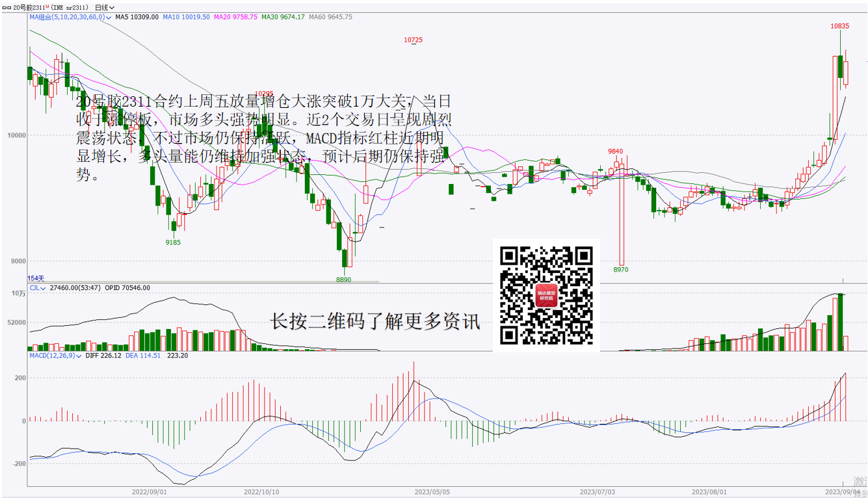This screenshot has width=868, height=498.
Task: Select the gray MA60 legend label
Action: click(330, 17)
